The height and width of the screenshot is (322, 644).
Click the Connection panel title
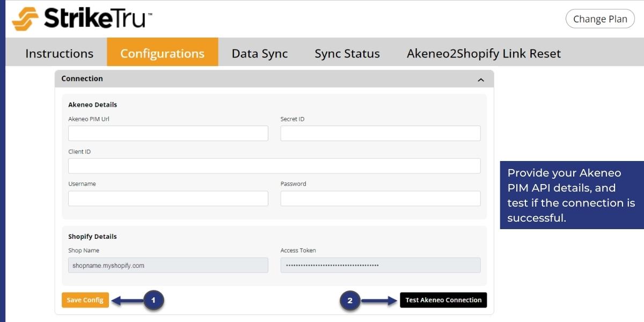pyautogui.click(x=82, y=78)
